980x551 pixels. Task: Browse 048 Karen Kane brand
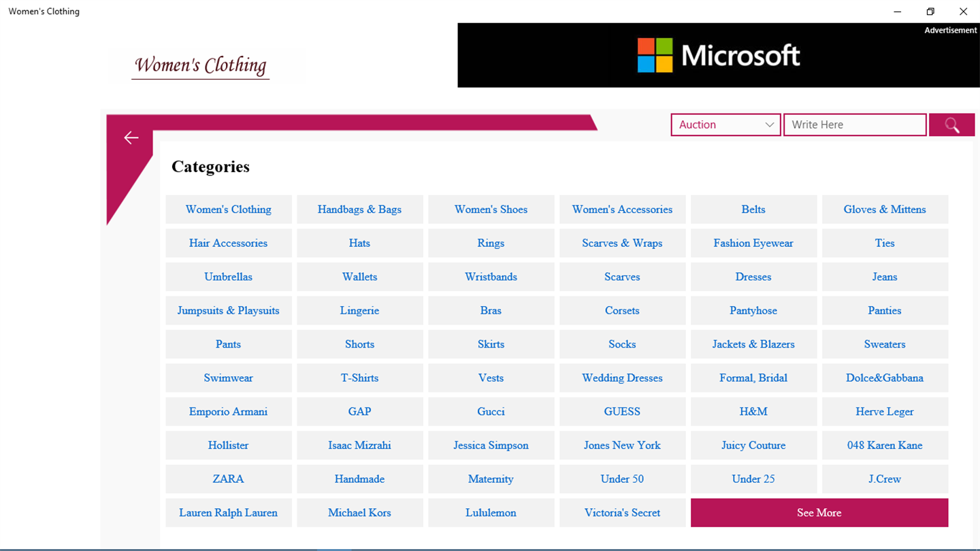point(885,446)
